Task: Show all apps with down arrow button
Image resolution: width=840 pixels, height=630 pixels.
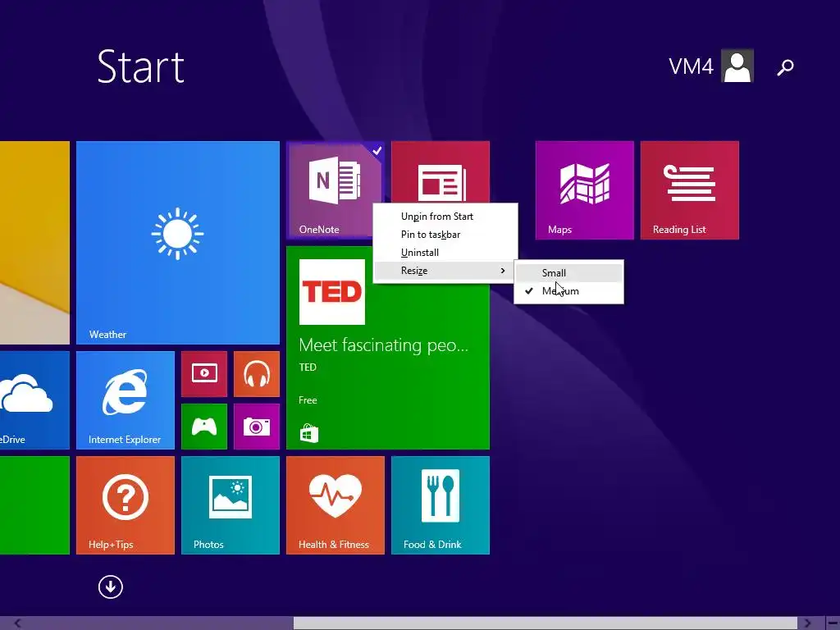Action: (111, 587)
